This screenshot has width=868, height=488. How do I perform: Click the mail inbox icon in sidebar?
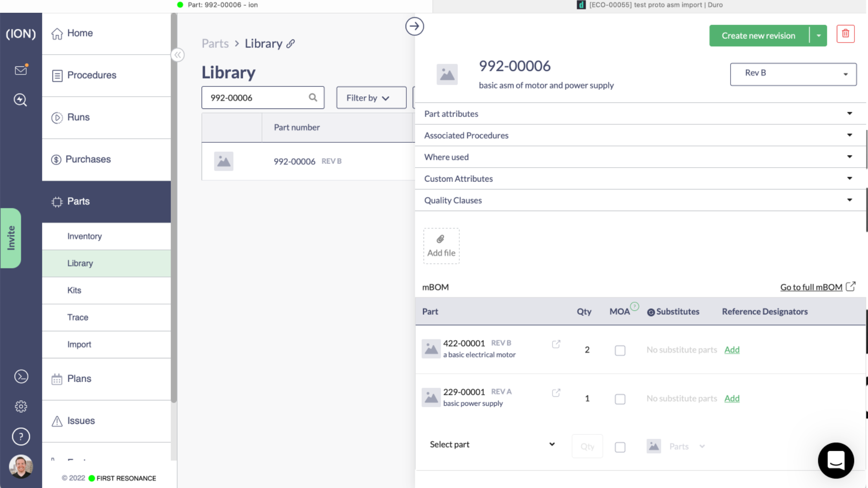pos(21,70)
